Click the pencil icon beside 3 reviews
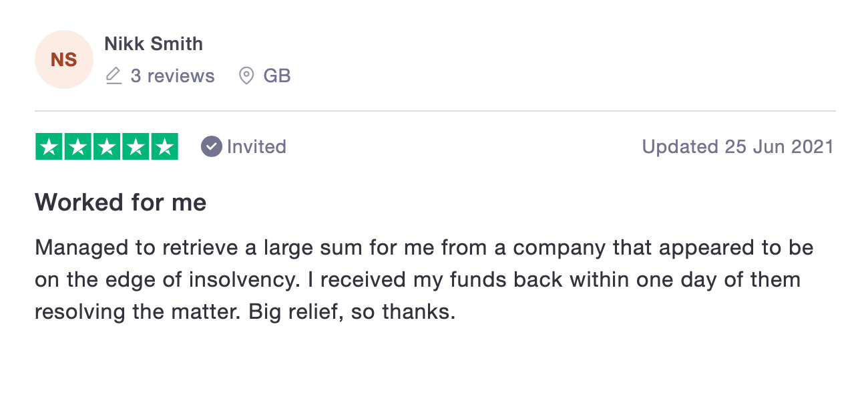 pyautogui.click(x=114, y=76)
